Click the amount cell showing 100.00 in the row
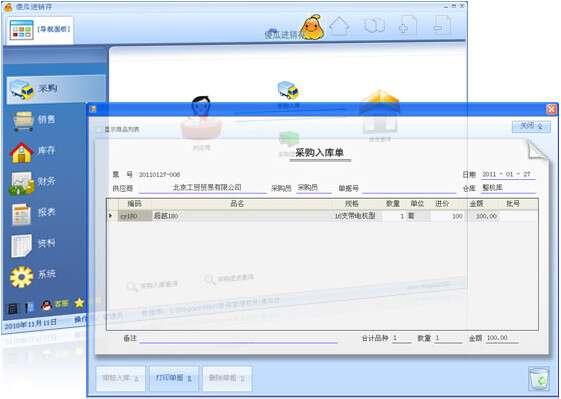 pos(482,216)
